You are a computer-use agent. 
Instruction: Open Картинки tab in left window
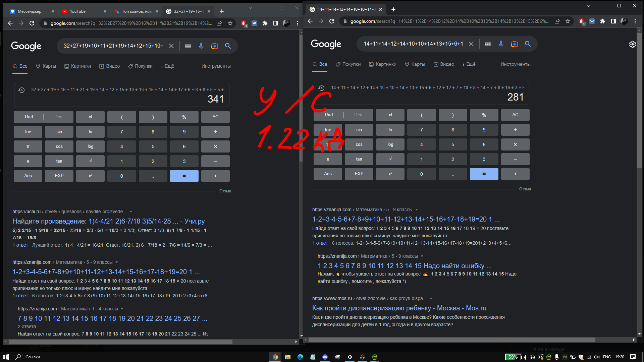pos(77,66)
